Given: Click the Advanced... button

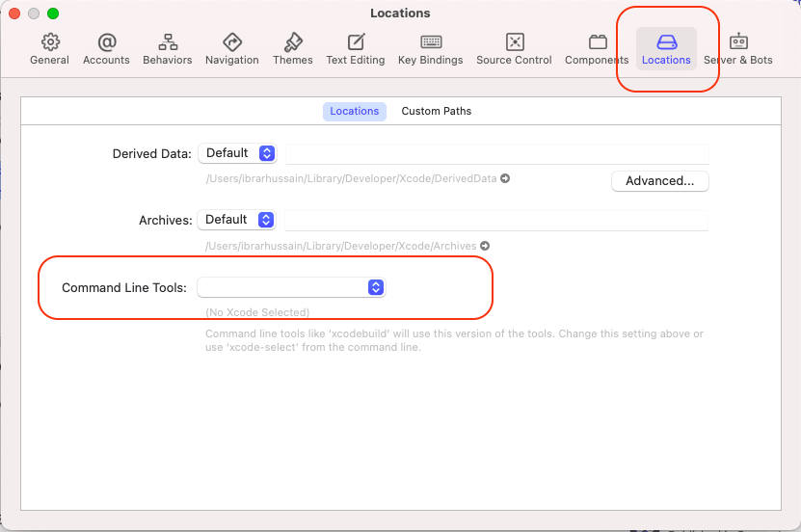Looking at the screenshot, I should coord(660,181).
